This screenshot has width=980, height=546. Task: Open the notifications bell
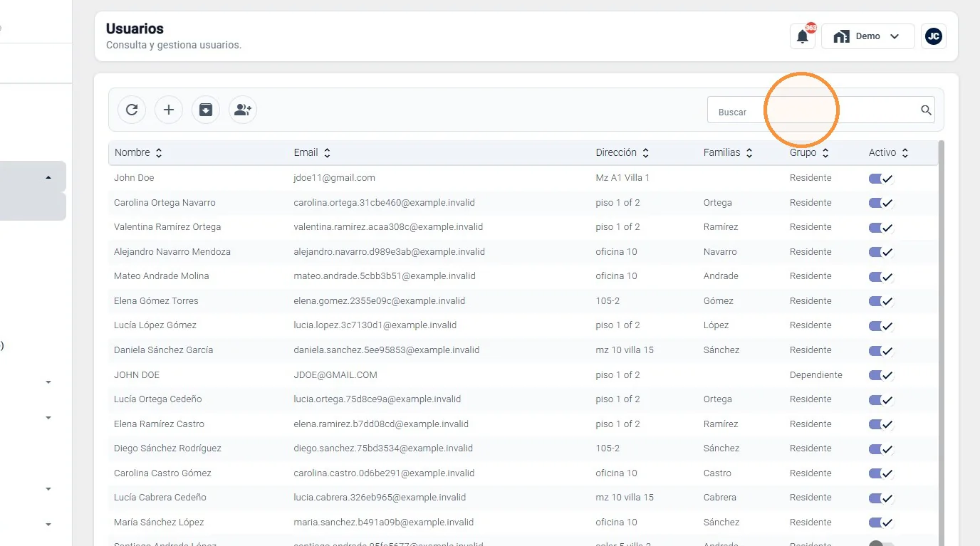click(803, 36)
